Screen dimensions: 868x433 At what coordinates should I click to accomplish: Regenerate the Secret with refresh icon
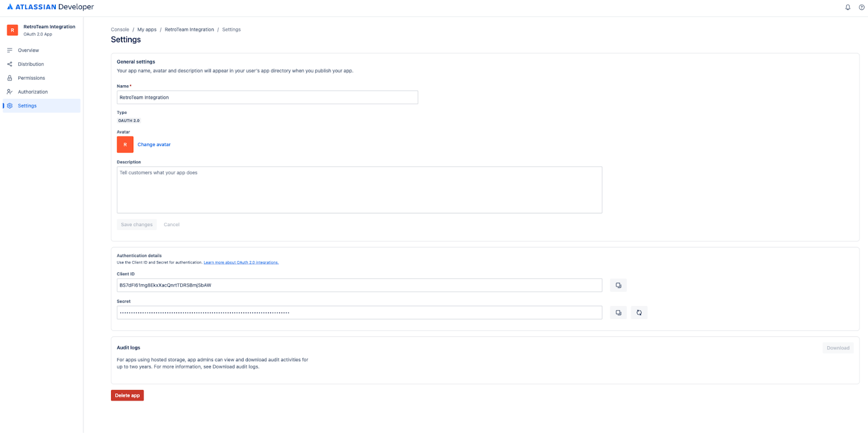click(x=639, y=313)
